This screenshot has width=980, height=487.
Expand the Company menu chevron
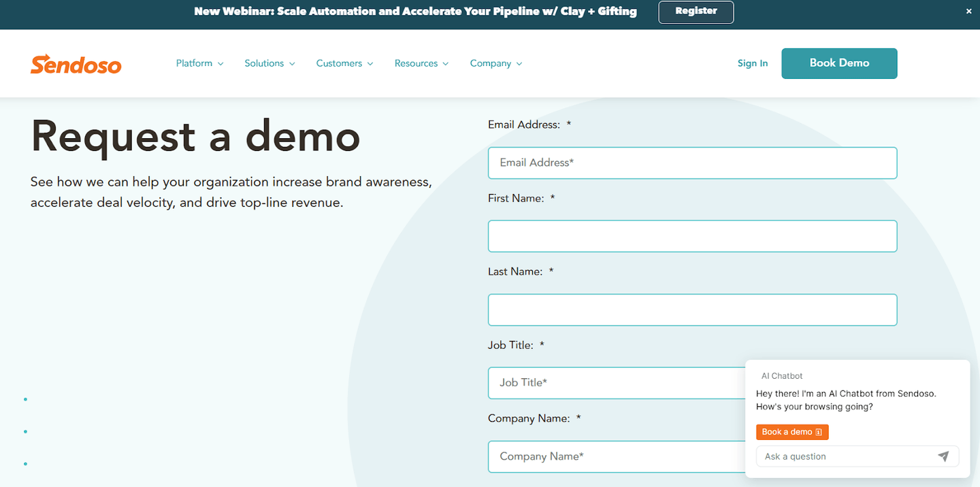point(519,64)
